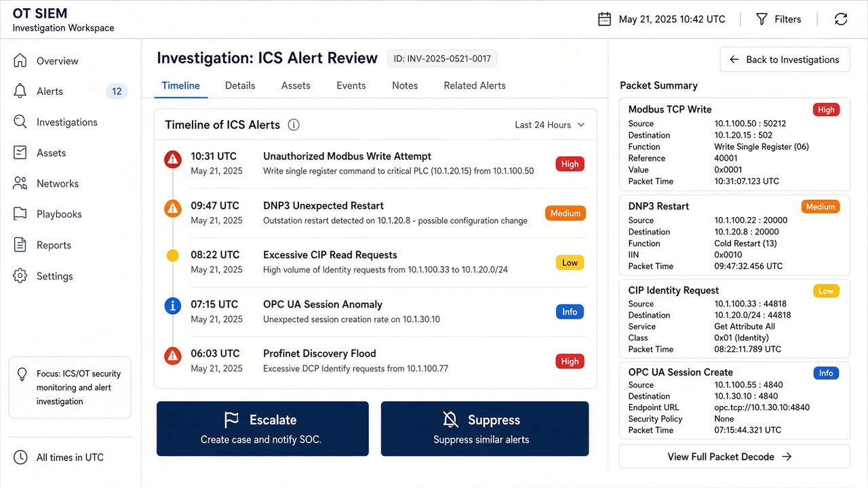Image resolution: width=868 pixels, height=488 pixels.
Task: Click the calendar icon beside date
Action: click(x=604, y=19)
